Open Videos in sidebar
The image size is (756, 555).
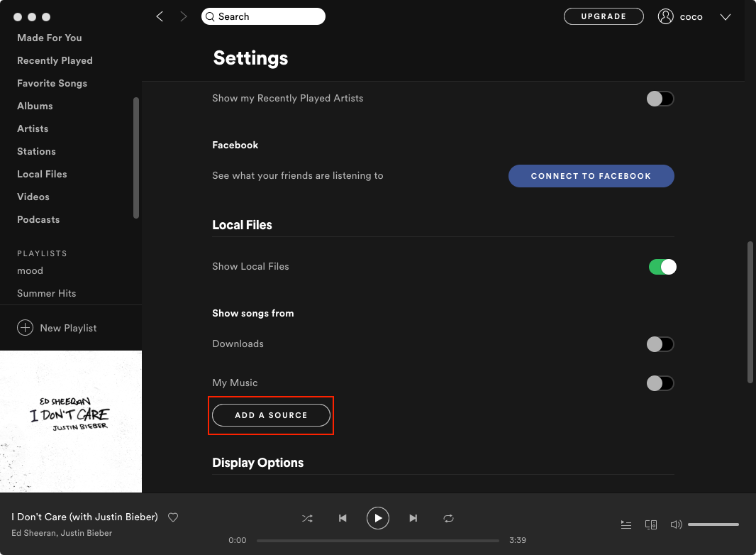(x=33, y=197)
